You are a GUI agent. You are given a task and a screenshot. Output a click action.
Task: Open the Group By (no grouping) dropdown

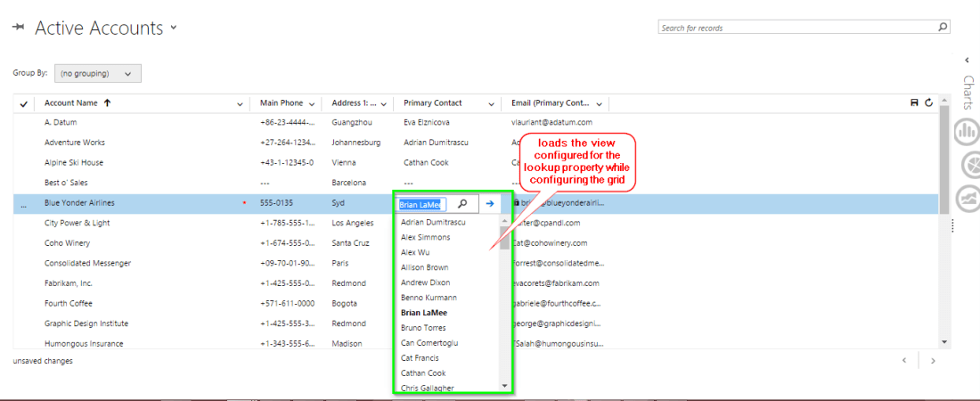coord(97,73)
